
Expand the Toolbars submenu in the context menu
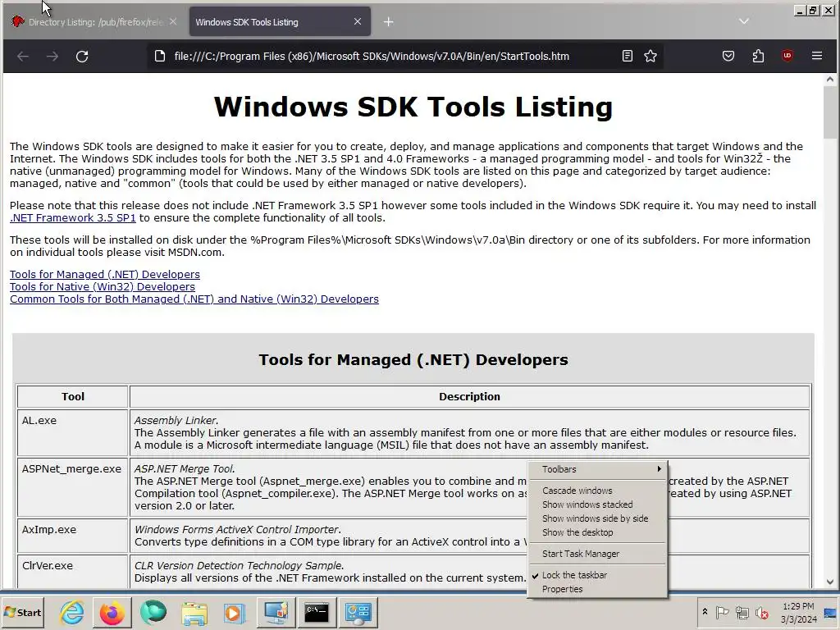point(597,469)
